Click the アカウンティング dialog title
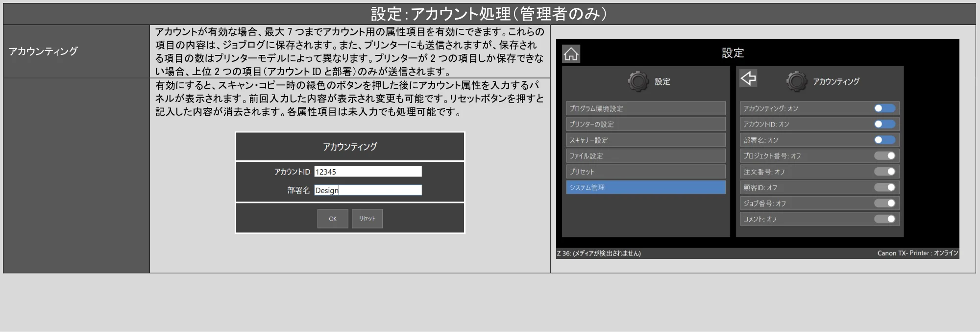 pos(350,147)
